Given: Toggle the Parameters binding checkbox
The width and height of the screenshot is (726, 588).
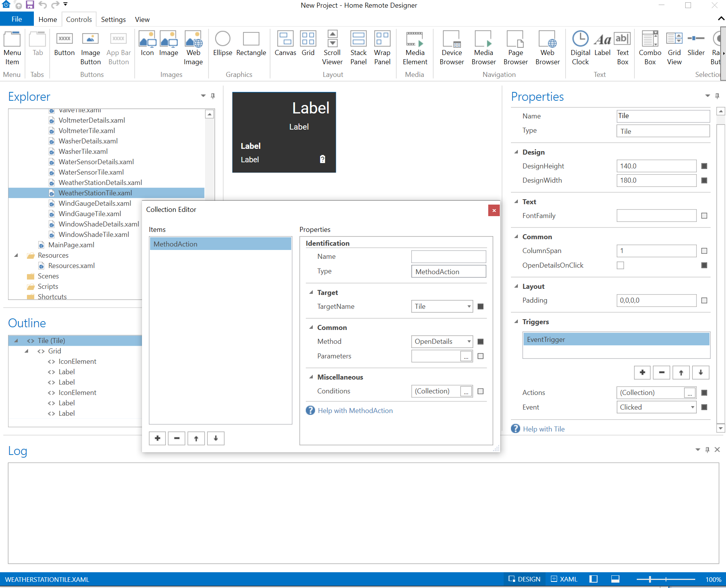Looking at the screenshot, I should click(x=481, y=356).
